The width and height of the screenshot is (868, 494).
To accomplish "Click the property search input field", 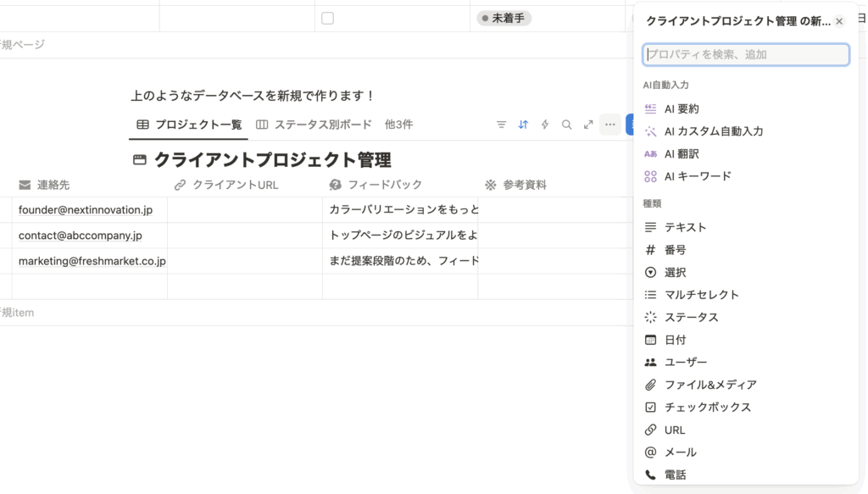I will tap(746, 54).
